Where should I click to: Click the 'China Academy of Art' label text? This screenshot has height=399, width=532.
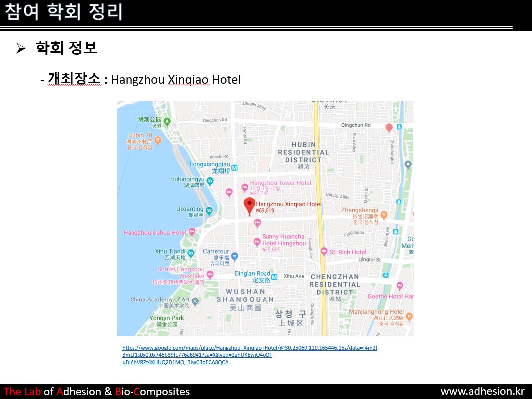pyautogui.click(x=160, y=299)
